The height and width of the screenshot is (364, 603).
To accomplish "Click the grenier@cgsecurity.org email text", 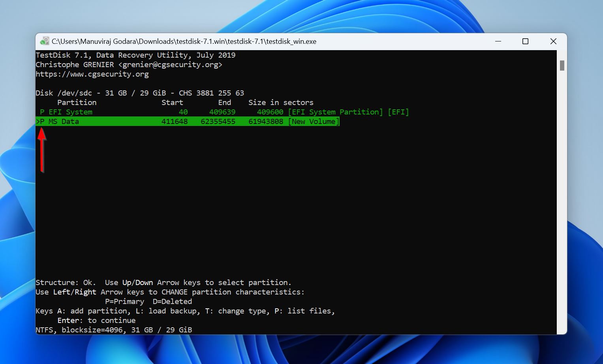I will click(170, 65).
